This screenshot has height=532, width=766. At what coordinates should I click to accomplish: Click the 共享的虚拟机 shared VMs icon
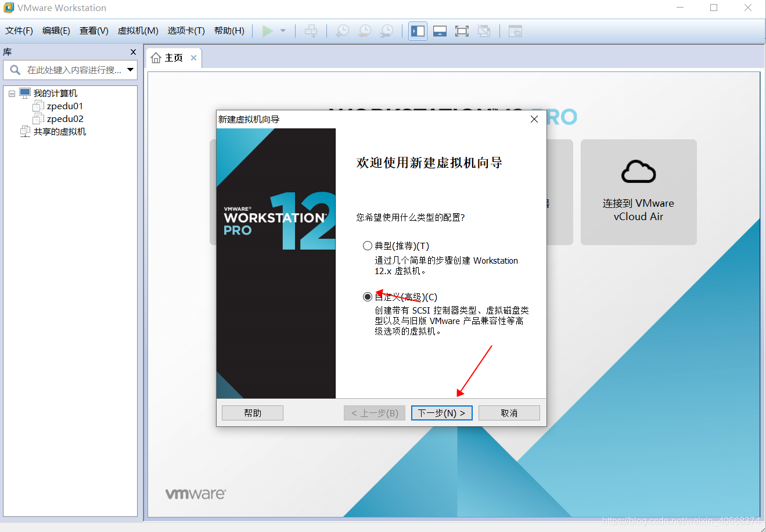[25, 132]
